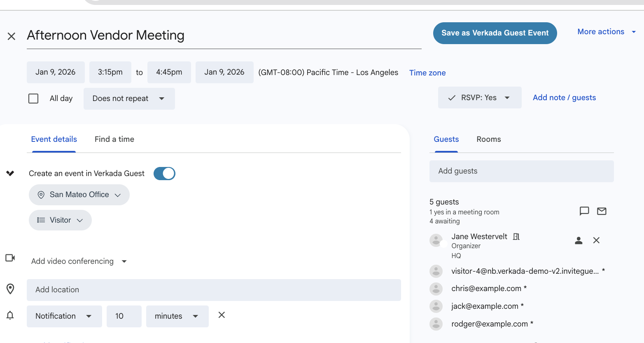This screenshot has height=343, width=644.
Task: Click the person icon beside Jane Westervelt
Action: tap(579, 240)
